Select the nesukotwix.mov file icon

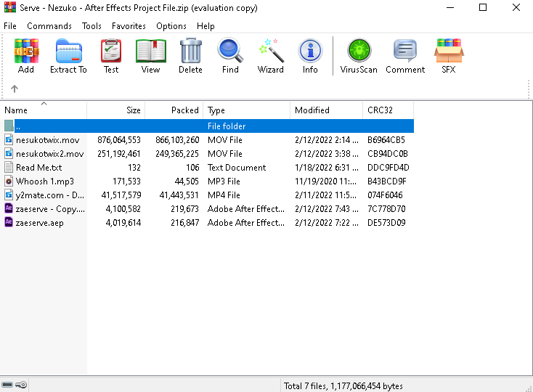pyautogui.click(x=9, y=139)
